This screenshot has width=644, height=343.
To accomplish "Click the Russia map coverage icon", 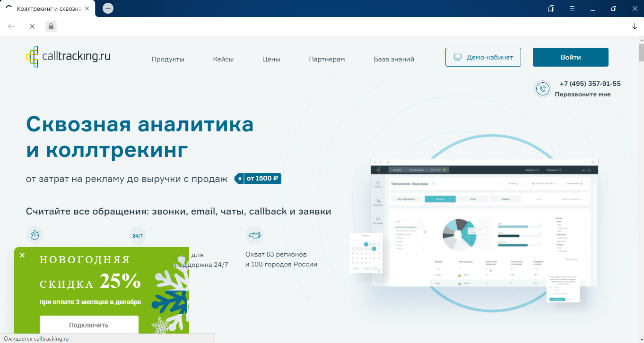I will pyautogui.click(x=254, y=235).
